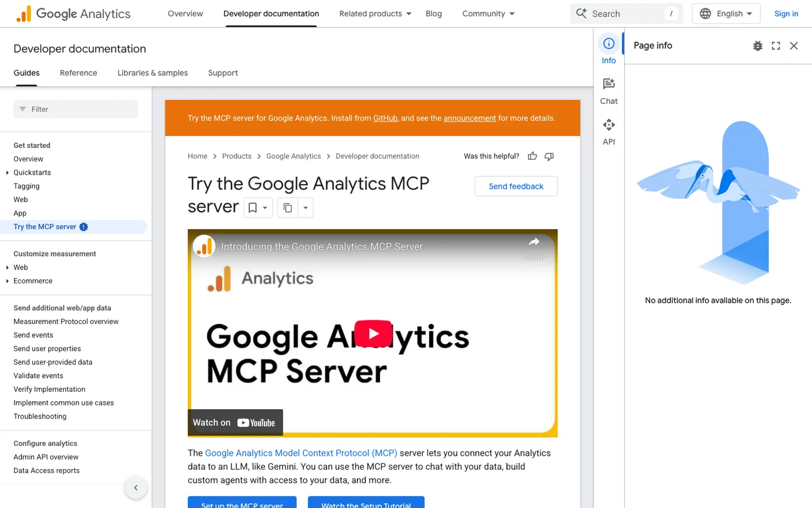Click inside the Filter input field
This screenshot has height=508, width=812.
pyautogui.click(x=75, y=109)
